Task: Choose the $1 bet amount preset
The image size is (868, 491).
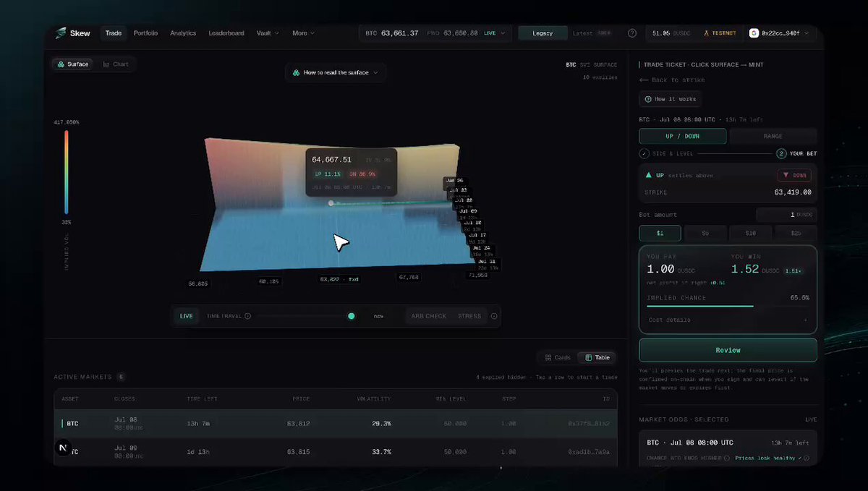Action: [660, 233]
